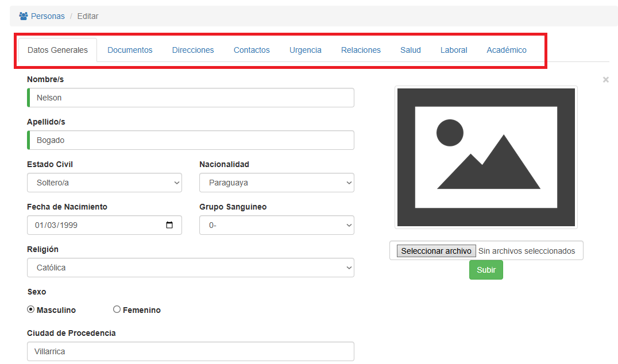Viewport: 618px width, 364px height.
Task: Click the Nombre/s input field
Action: pos(191,98)
